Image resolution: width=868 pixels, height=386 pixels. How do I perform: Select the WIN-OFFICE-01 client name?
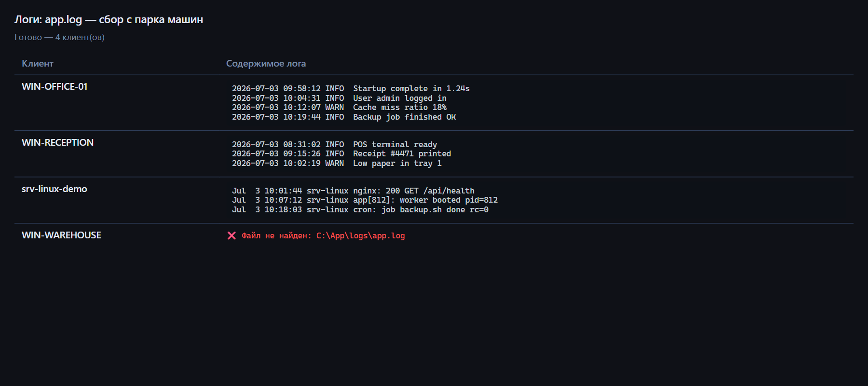point(54,87)
